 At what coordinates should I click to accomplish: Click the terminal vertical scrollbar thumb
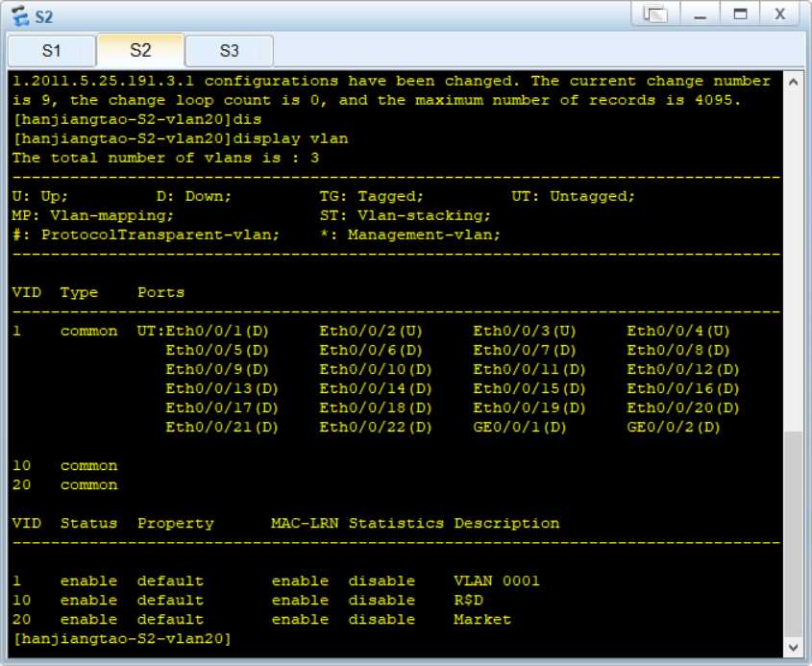793,533
